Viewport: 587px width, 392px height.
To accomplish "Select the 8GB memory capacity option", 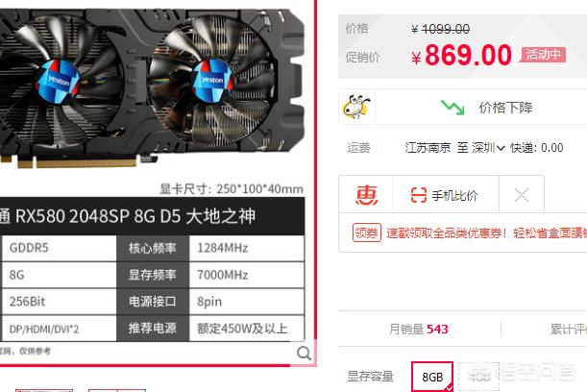I will click(432, 377).
